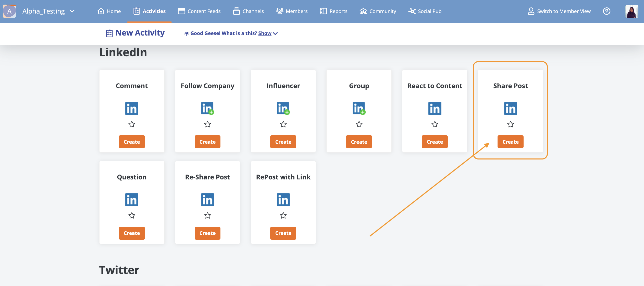The width and height of the screenshot is (644, 286).
Task: Click the LinkedIn icon on Question card
Action: pos(132,200)
